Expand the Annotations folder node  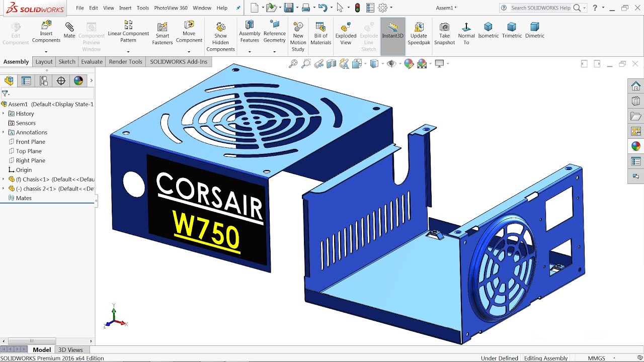click(x=3, y=132)
